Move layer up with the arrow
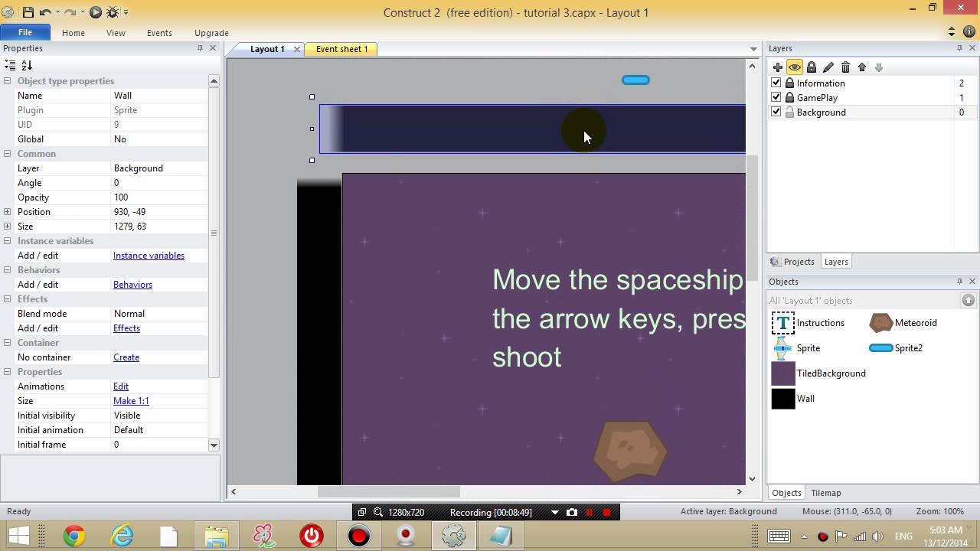The width and height of the screenshot is (980, 551). pos(862,67)
